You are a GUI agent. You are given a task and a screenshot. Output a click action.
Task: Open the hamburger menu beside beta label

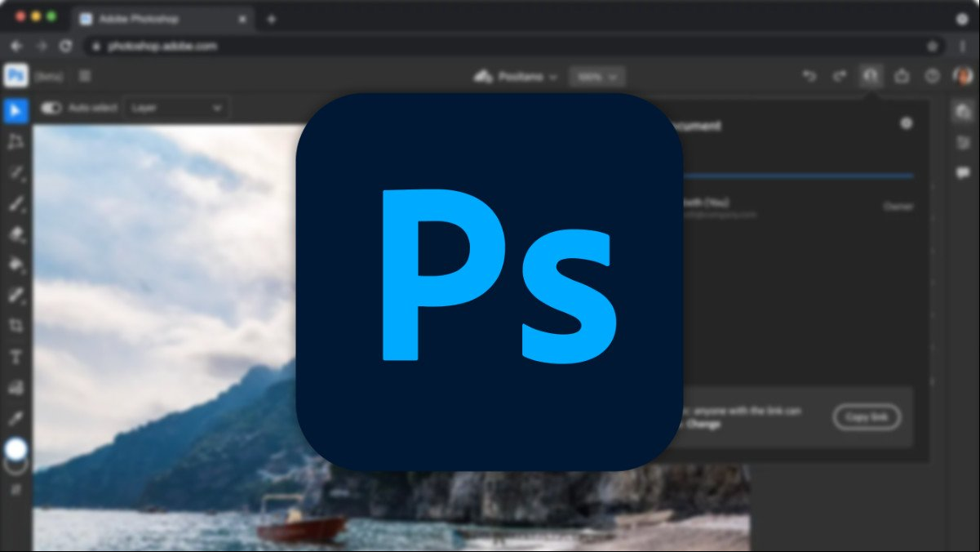[x=85, y=76]
